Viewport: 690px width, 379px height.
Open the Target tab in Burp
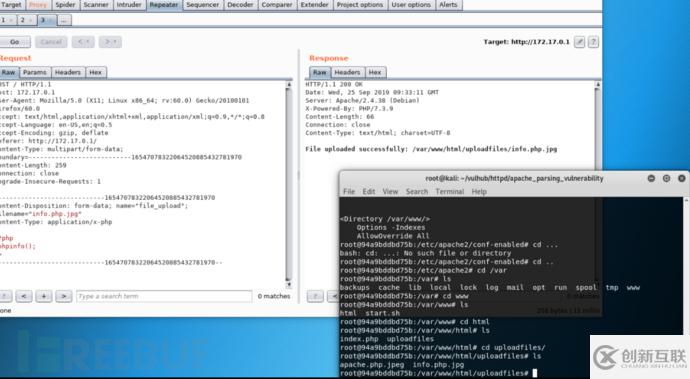[x=11, y=5]
